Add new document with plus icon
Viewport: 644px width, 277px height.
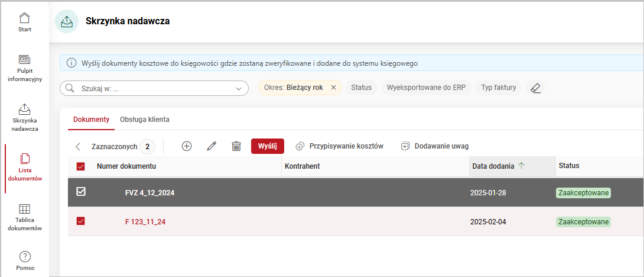187,146
